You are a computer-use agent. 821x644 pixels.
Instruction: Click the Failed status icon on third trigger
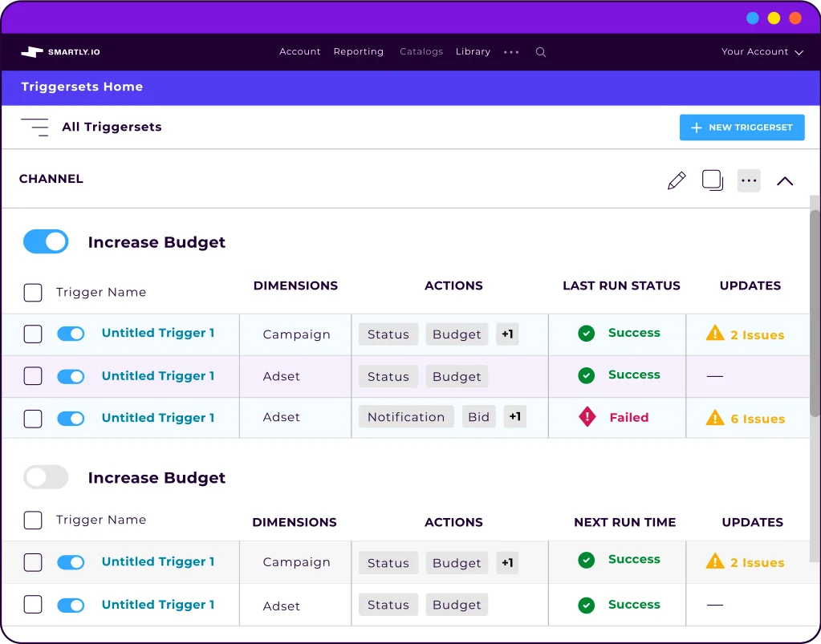(x=587, y=417)
